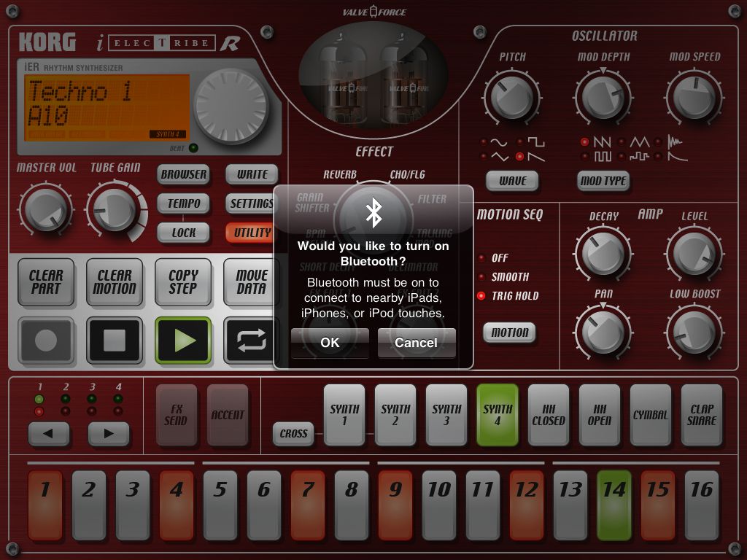Adjust the Mod Depth knob

(603, 98)
